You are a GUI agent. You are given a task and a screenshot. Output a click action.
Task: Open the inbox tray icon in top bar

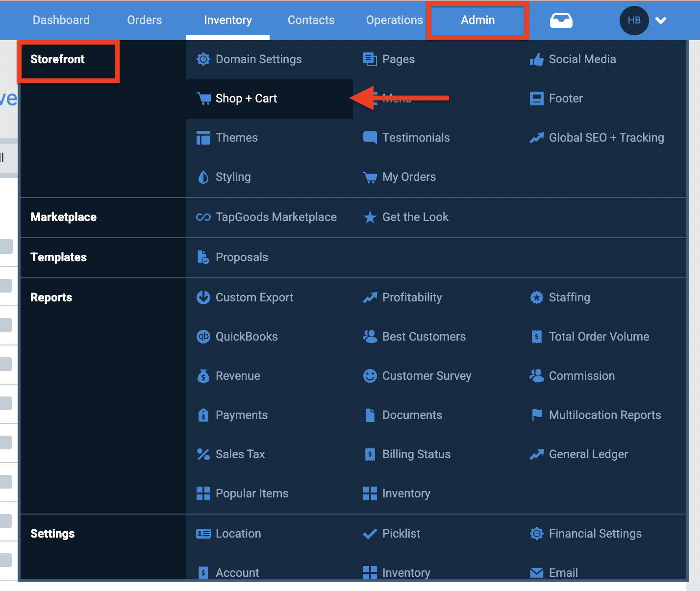tap(561, 21)
